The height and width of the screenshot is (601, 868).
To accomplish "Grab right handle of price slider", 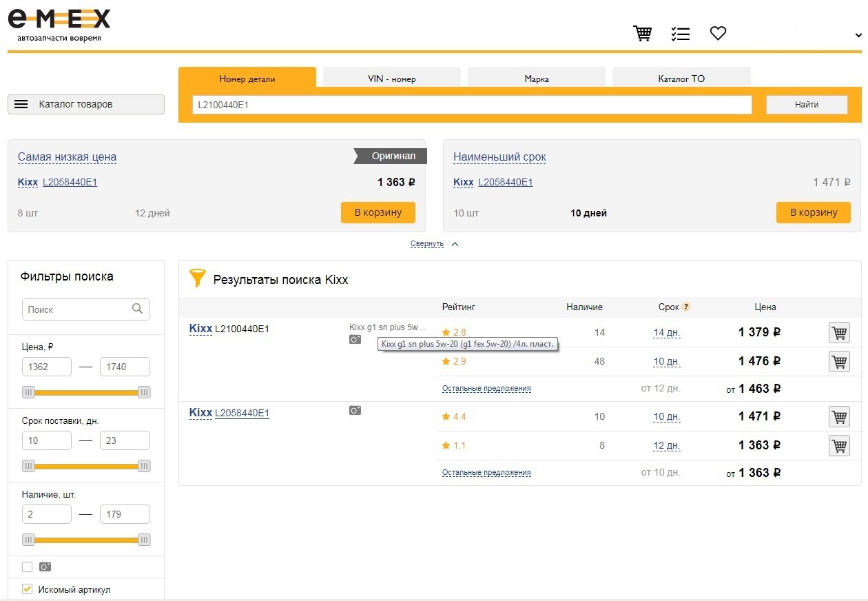I will pos(144,393).
